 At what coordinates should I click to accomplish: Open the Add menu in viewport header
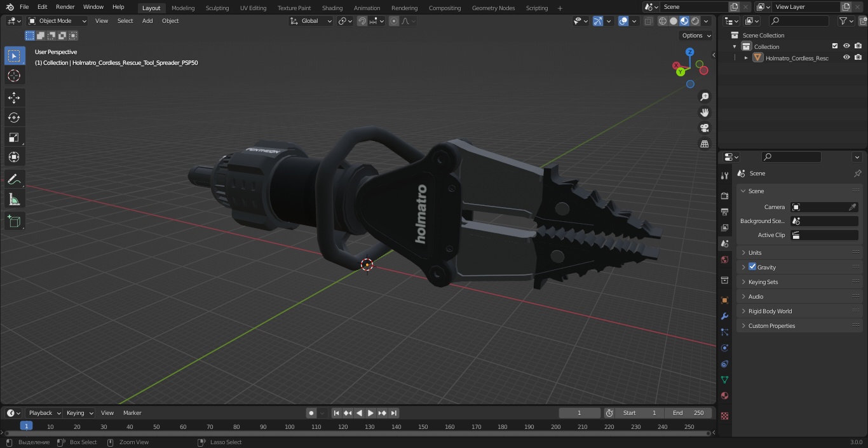[x=147, y=21]
